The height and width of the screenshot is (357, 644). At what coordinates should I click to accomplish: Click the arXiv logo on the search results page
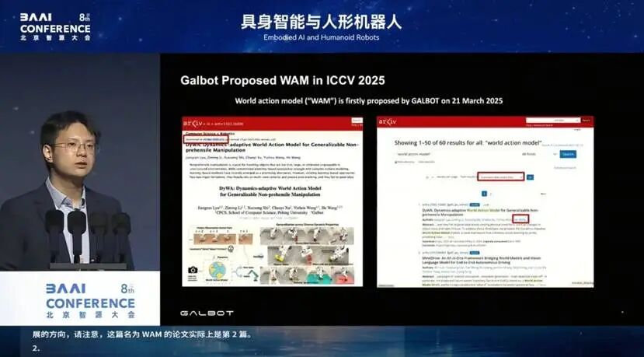click(x=388, y=122)
